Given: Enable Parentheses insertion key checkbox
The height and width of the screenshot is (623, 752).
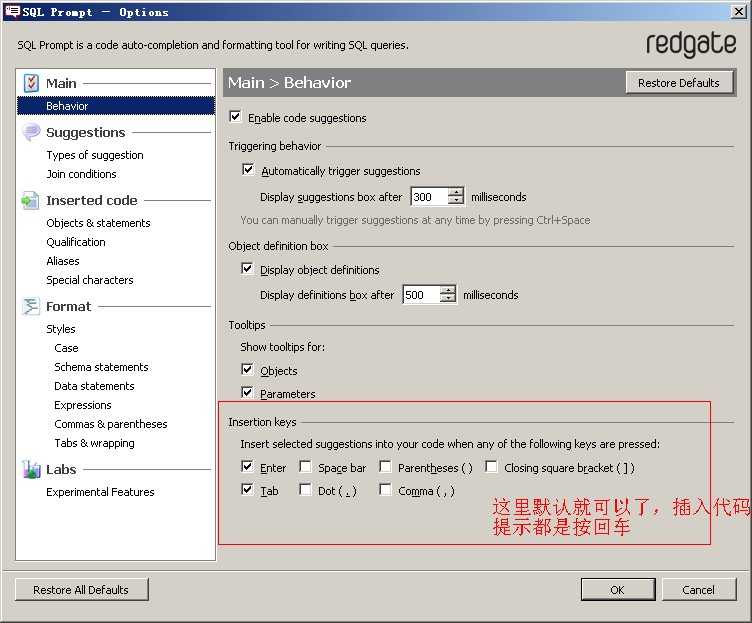Looking at the screenshot, I should click(x=385, y=466).
